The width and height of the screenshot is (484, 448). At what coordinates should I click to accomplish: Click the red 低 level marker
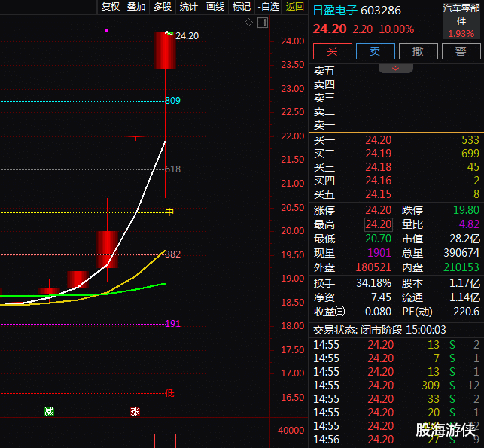(169, 393)
